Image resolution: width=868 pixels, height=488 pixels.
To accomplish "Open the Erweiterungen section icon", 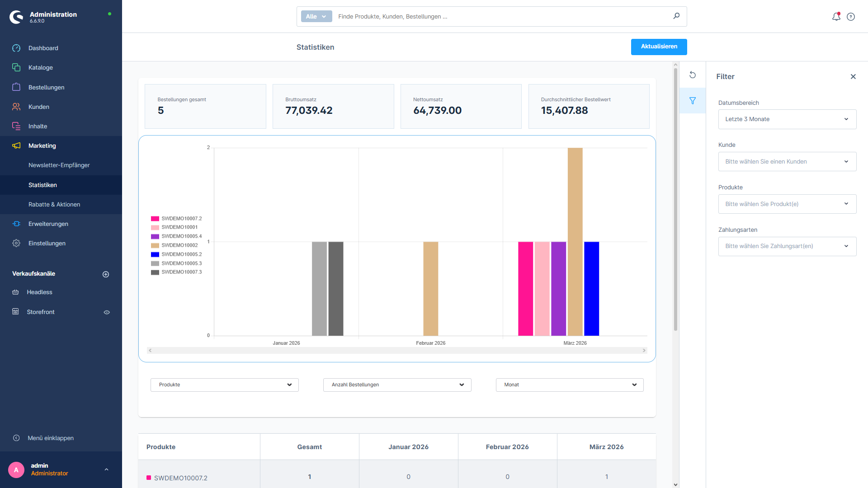I will (16, 224).
